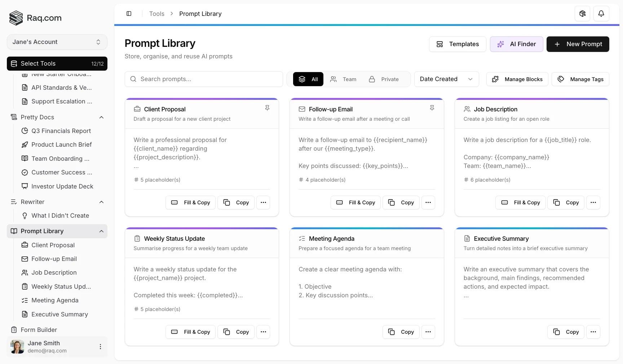Open more options on the Job Description card
The height and width of the screenshot is (364, 623).
click(x=593, y=203)
